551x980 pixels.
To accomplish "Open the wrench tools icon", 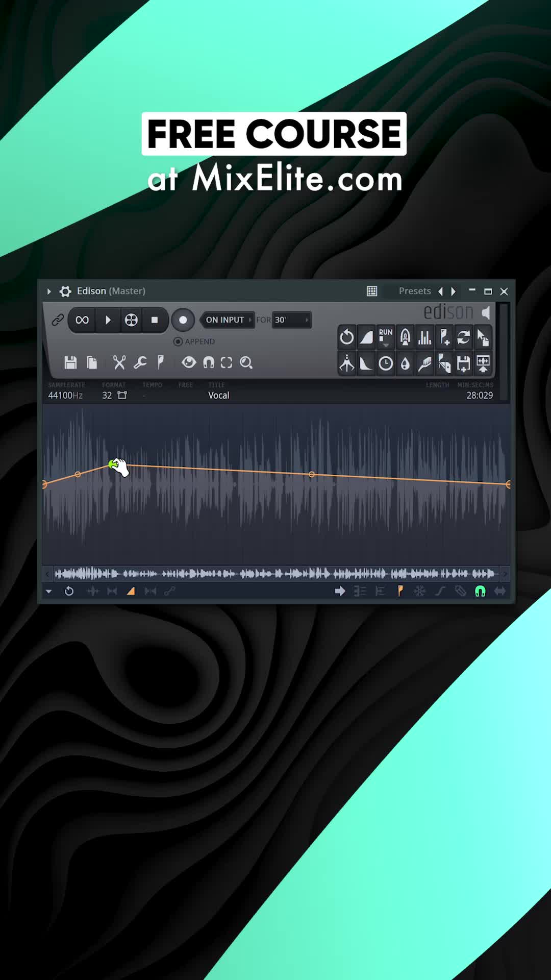I will [140, 362].
